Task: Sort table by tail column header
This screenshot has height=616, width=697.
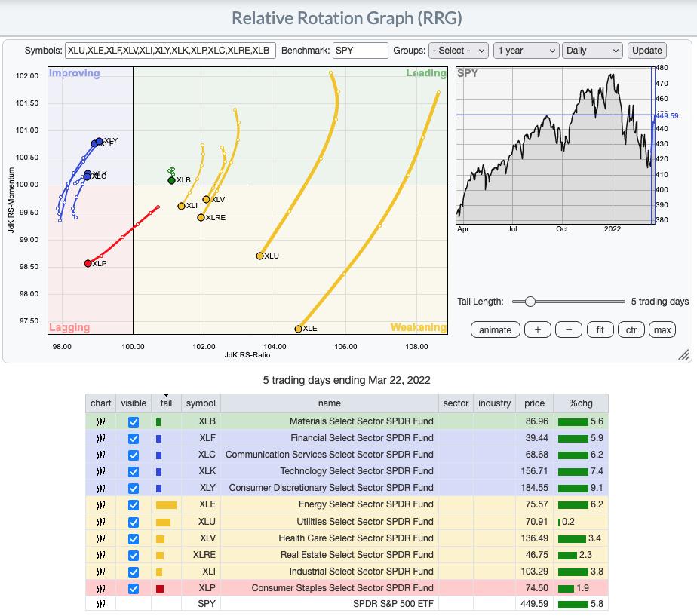Action: [x=166, y=403]
